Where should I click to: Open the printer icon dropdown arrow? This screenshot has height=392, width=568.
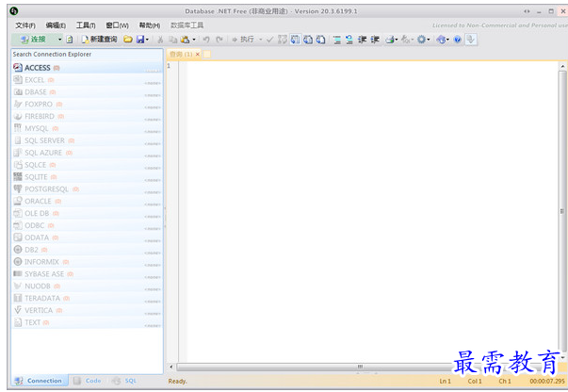[397, 40]
